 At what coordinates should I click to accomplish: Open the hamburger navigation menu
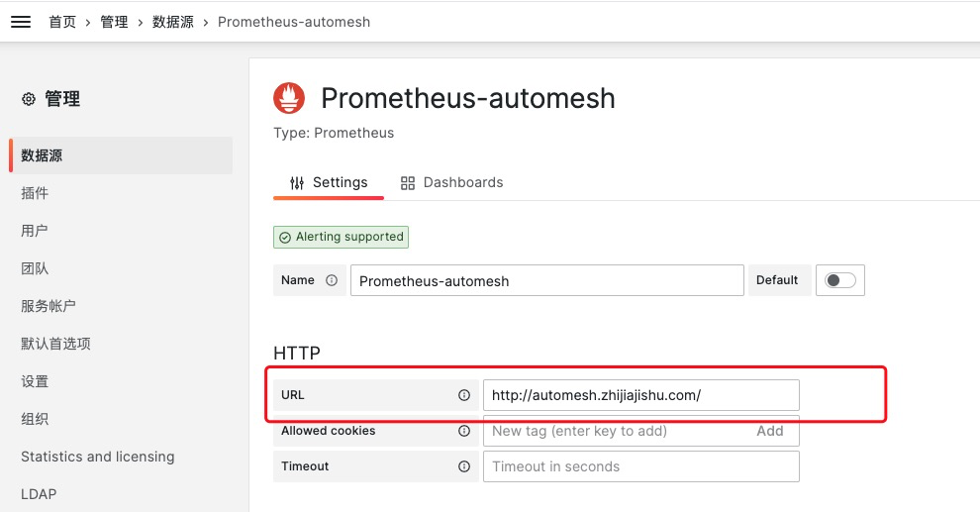coord(21,22)
